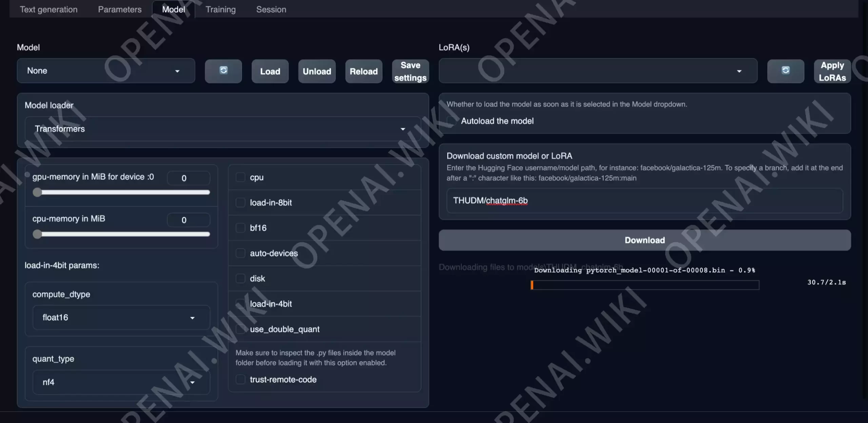This screenshot has width=868, height=423.
Task: Click the gpu-memory slider handle
Action: (x=37, y=192)
